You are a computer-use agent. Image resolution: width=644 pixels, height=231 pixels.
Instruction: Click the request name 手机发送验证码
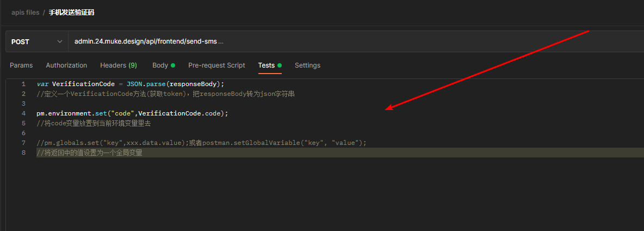(71, 13)
